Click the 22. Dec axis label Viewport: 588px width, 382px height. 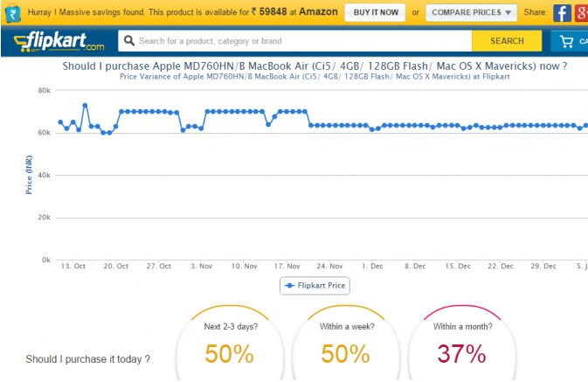pos(501,266)
